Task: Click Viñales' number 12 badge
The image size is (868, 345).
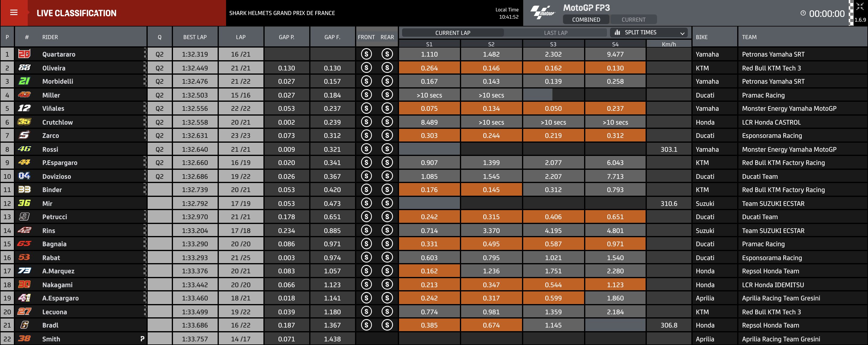Action: point(24,108)
